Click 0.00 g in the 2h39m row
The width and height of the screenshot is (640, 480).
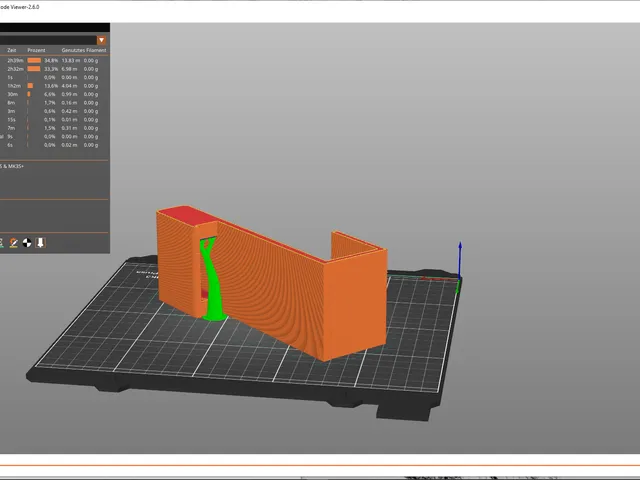tap(91, 60)
